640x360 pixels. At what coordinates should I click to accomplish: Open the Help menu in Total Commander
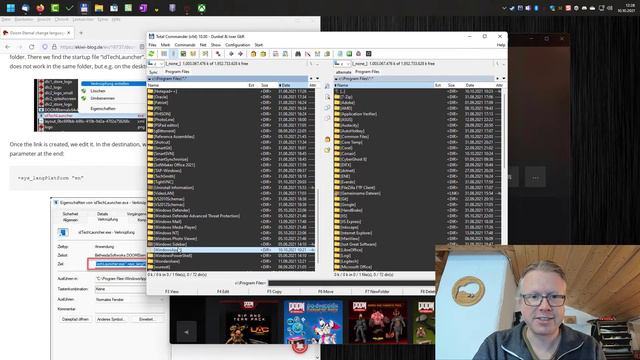pos(501,45)
